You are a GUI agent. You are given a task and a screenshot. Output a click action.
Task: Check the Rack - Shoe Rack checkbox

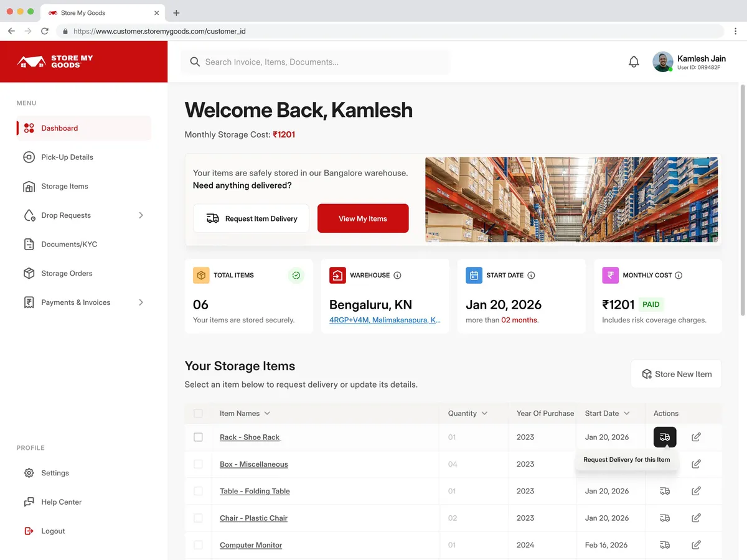click(x=198, y=437)
